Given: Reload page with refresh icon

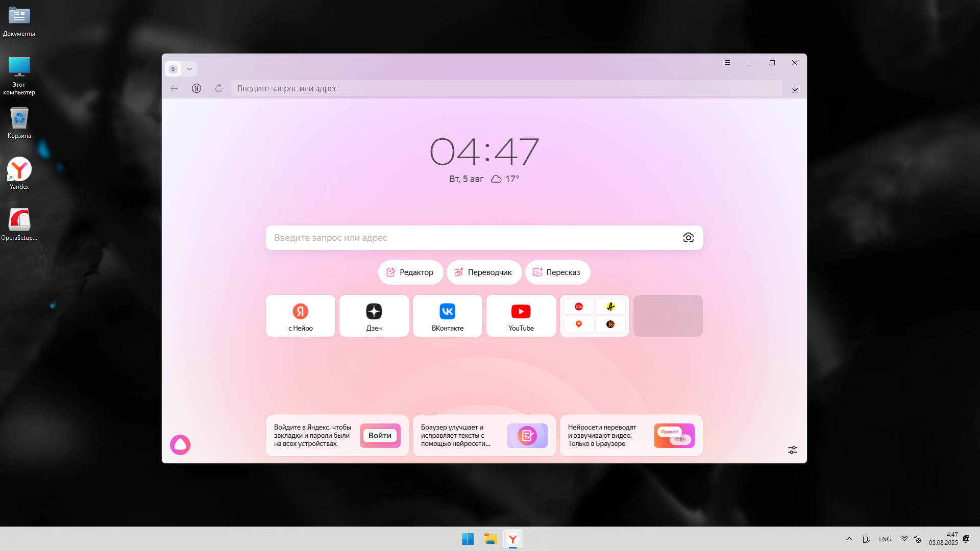Looking at the screenshot, I should [219, 88].
